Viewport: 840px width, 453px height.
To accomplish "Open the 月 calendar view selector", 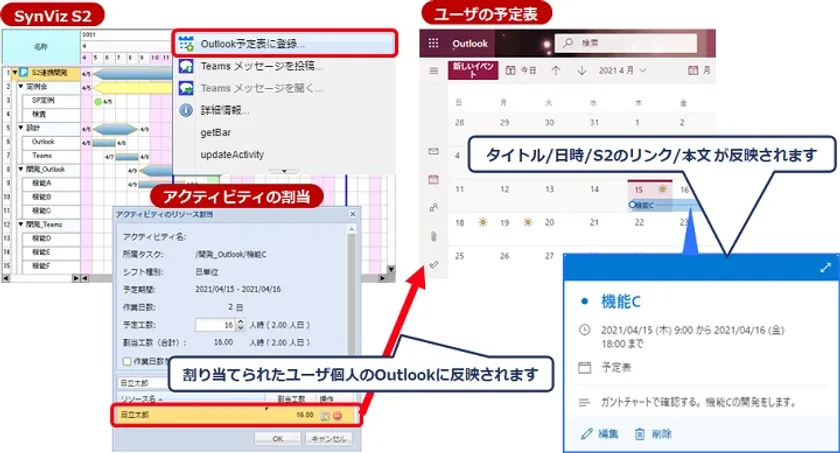I will (x=699, y=70).
